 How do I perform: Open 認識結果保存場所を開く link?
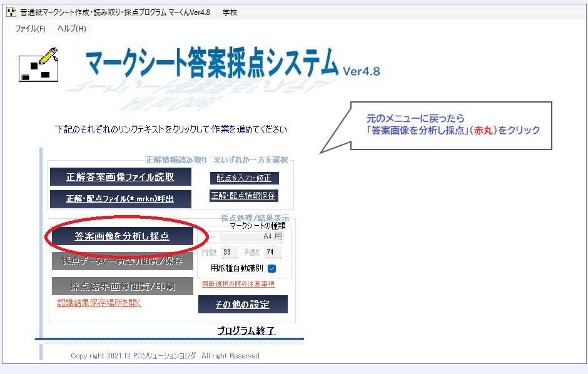click(x=99, y=303)
